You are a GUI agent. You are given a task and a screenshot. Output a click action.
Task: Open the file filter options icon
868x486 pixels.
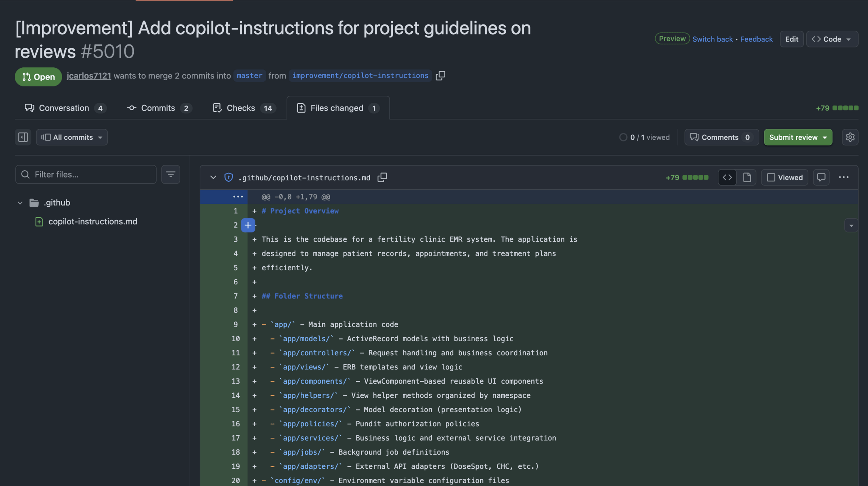coord(171,175)
